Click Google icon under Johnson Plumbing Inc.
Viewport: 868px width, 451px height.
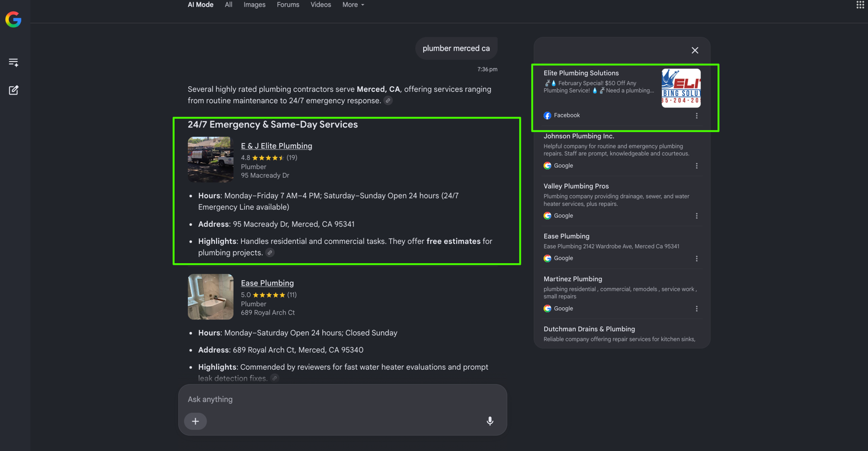click(547, 166)
